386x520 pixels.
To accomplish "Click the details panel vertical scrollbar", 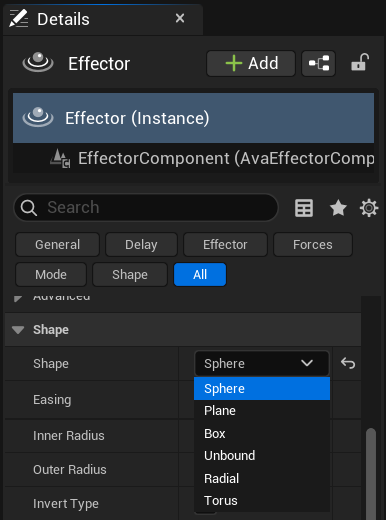I will click(x=371, y=474).
